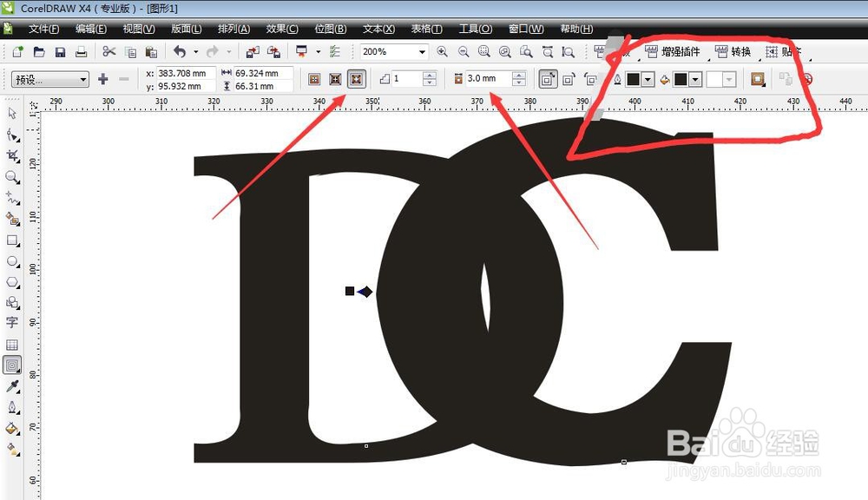Select the Pick tool in toolbox
This screenshot has width=868, height=500.
pyautogui.click(x=12, y=114)
